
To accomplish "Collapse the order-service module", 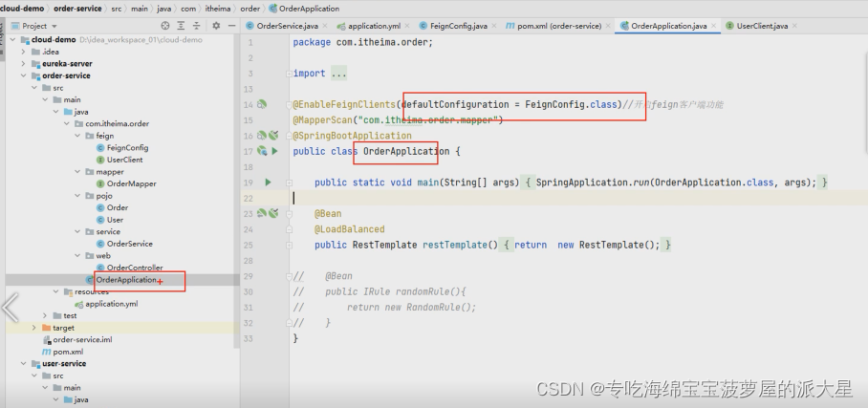I will [23, 75].
